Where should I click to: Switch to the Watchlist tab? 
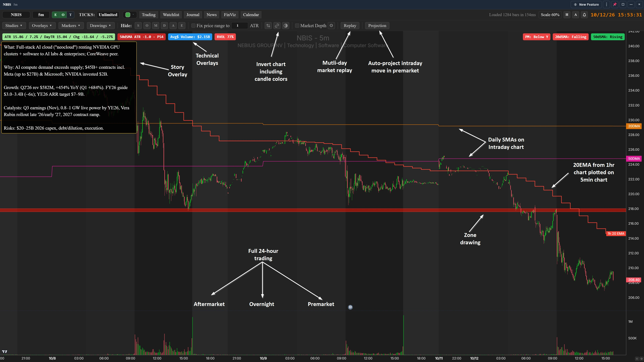(x=171, y=15)
